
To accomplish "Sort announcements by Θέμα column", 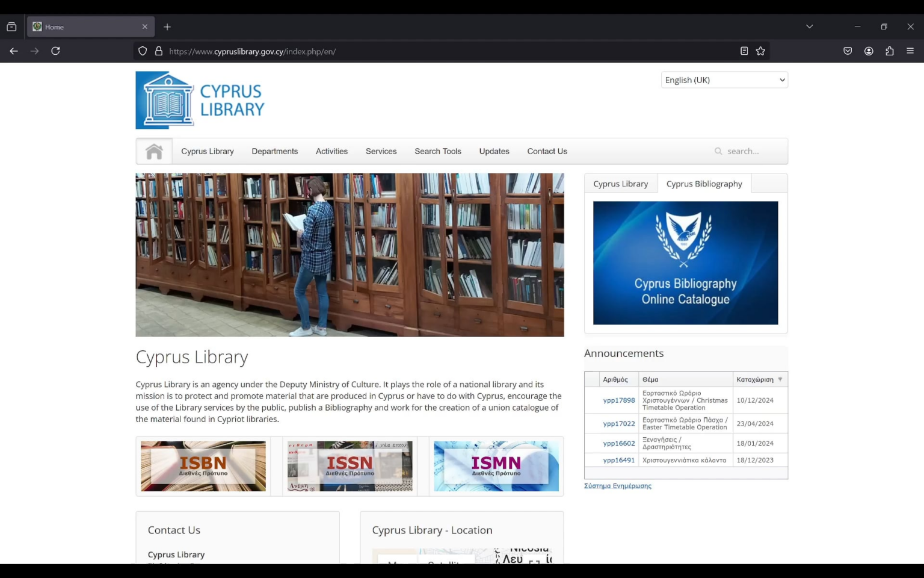I will pos(650,379).
